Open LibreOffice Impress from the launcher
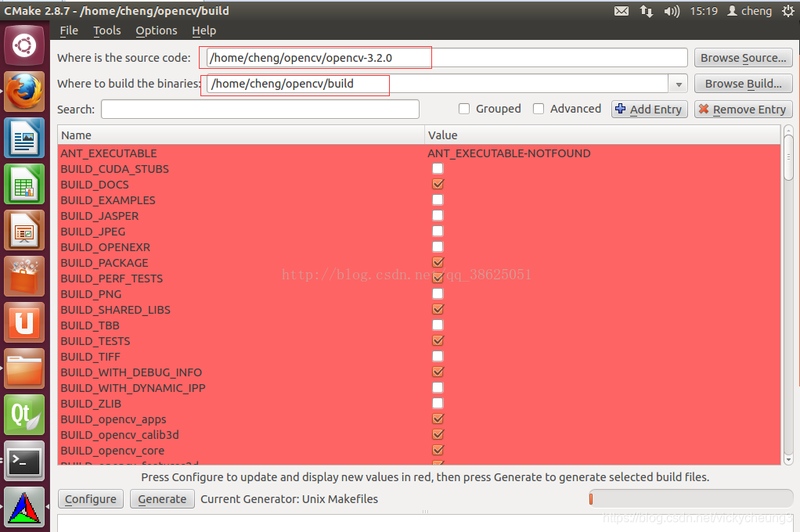The height and width of the screenshot is (532, 800). click(x=24, y=230)
